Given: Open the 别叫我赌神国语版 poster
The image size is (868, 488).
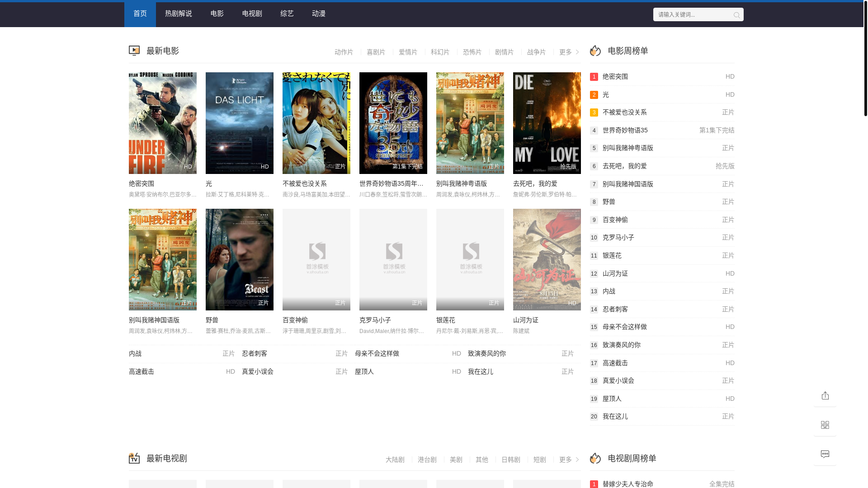Looking at the screenshot, I should 163,259.
